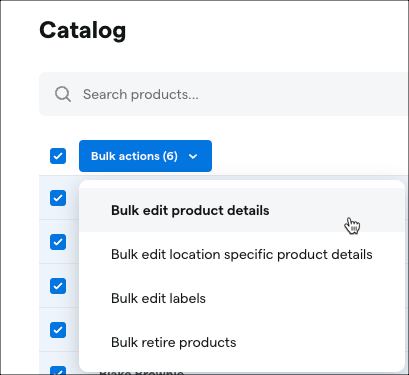The image size is (409, 375).
Task: Click the Search products input field
Action: [224, 94]
